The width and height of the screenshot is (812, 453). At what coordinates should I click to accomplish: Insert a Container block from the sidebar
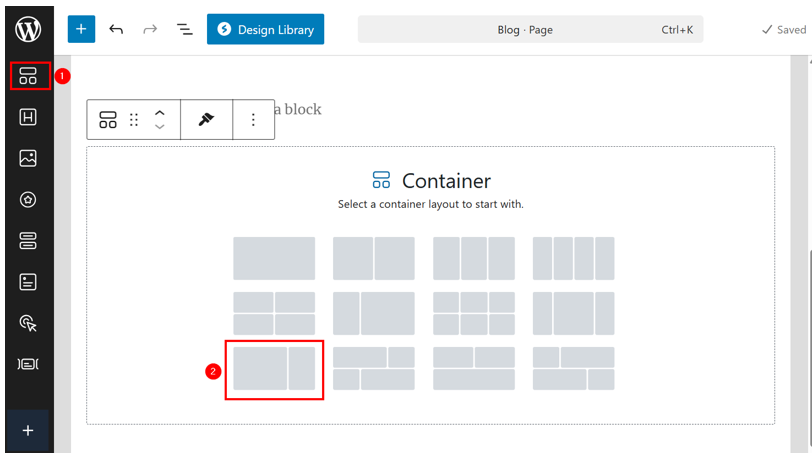coord(28,76)
